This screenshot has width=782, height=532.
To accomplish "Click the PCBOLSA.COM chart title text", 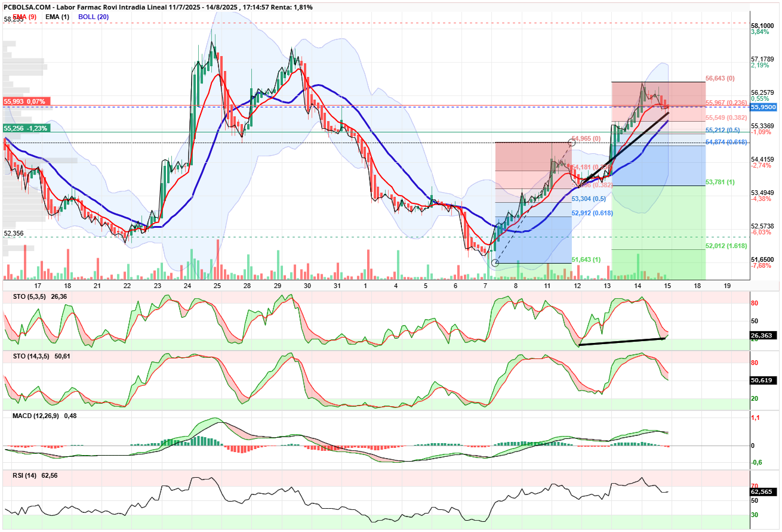I will [158, 7].
